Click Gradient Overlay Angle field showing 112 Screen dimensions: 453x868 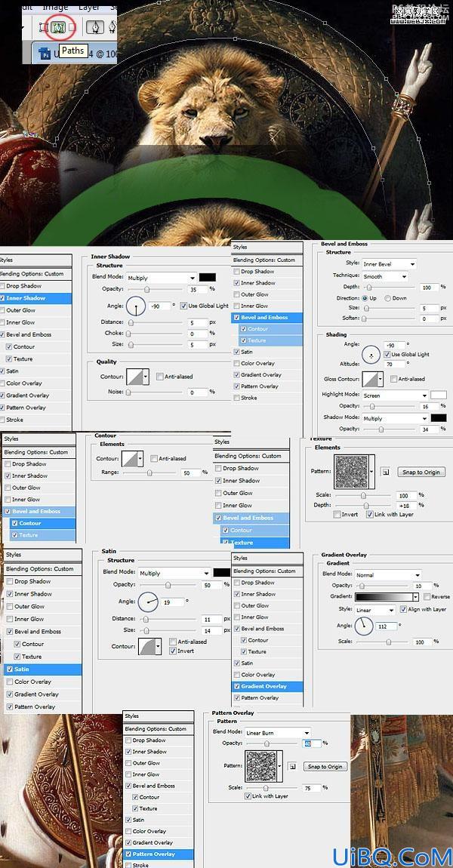tap(387, 626)
